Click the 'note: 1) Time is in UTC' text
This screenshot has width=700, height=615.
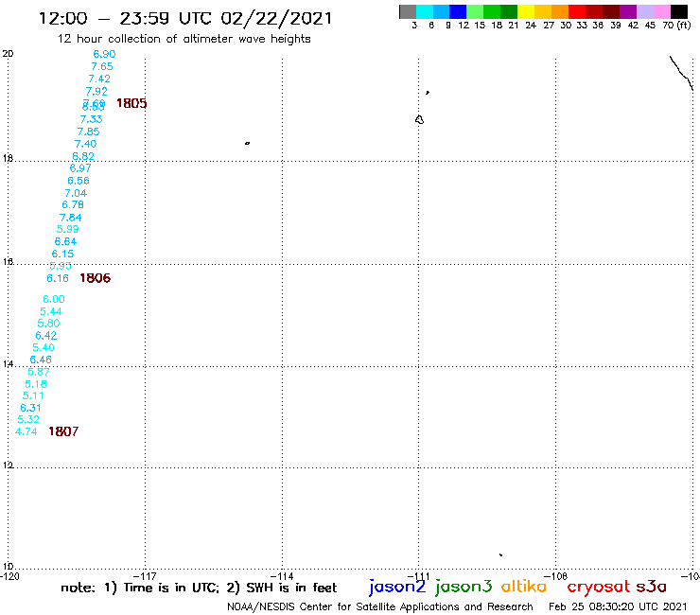[140, 588]
